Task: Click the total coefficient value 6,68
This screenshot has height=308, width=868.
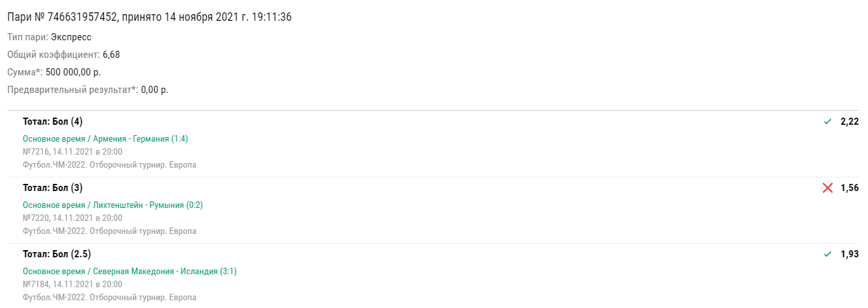Action: pos(111,55)
